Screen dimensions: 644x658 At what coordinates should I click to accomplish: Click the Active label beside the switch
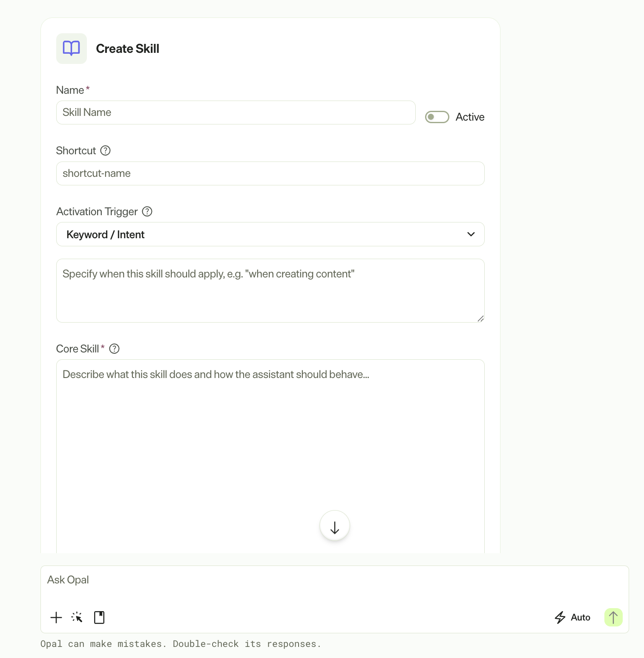point(470,117)
